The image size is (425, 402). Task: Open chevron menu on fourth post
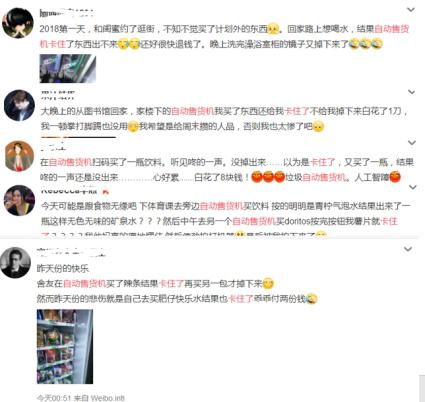413,187
